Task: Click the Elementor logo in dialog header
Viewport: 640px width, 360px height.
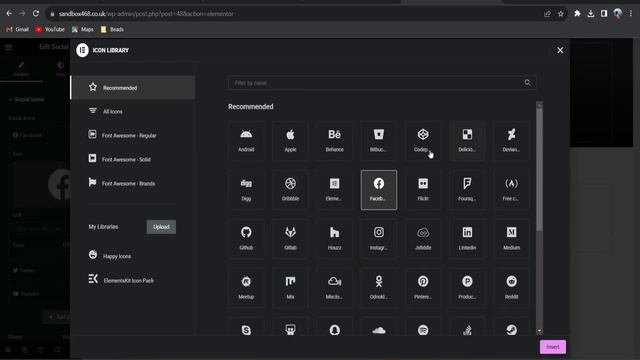Action: point(82,50)
